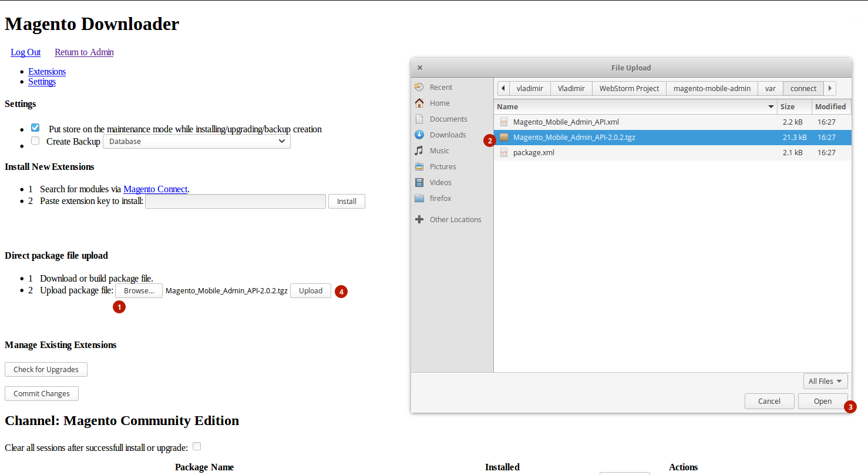Image resolution: width=868 pixels, height=475 pixels.
Task: Select the vladimir path segment
Action: (x=530, y=88)
